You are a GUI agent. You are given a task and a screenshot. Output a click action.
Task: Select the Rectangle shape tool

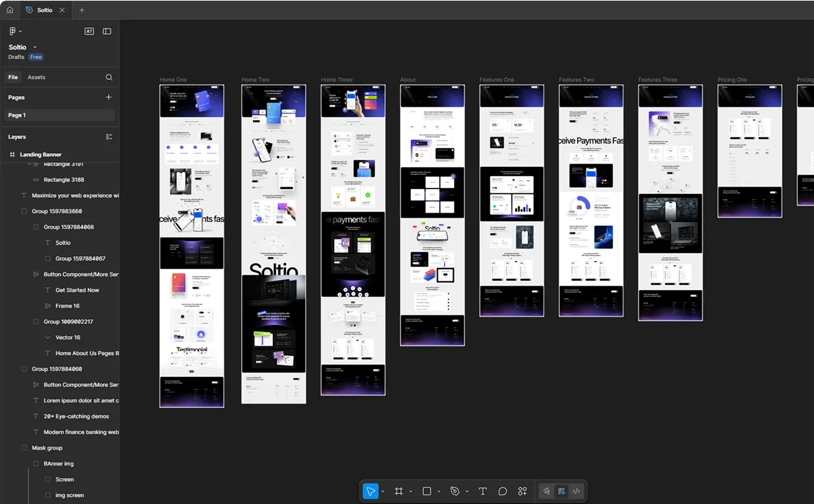point(426,491)
